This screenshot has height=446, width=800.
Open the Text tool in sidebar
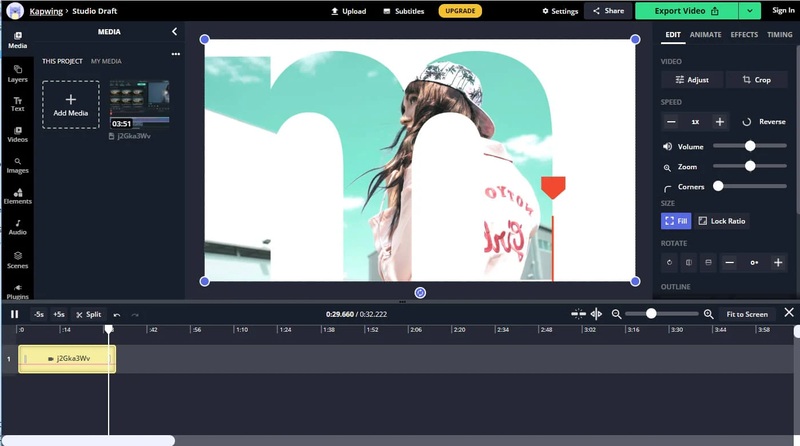click(17, 103)
